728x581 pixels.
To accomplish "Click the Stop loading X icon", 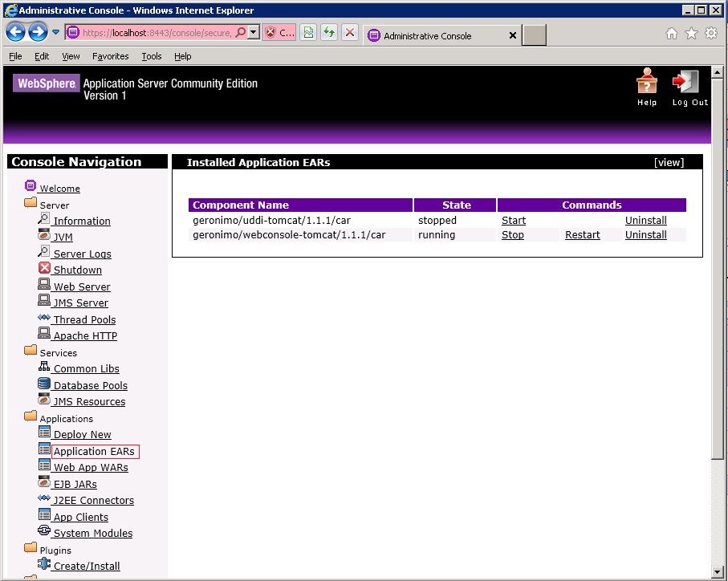I will (x=350, y=32).
